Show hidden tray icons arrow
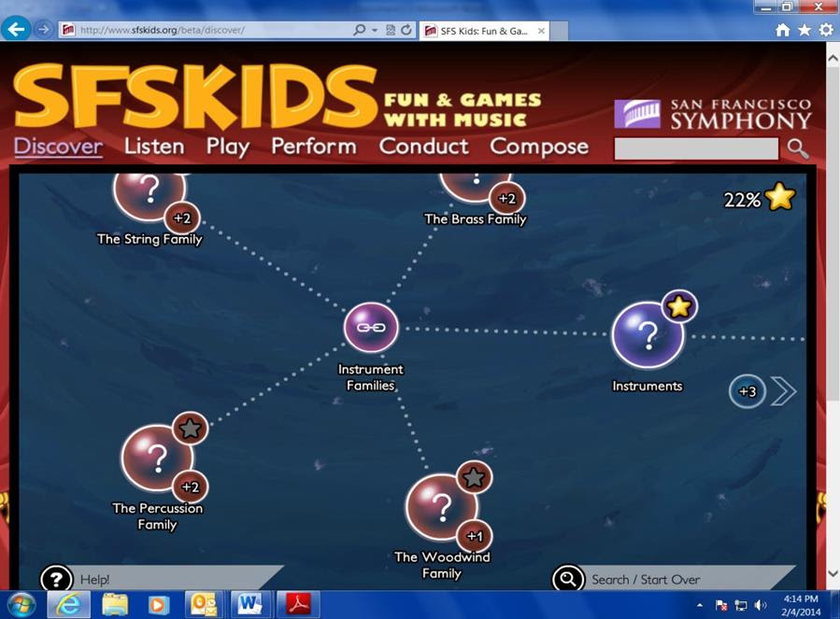This screenshot has height=619, width=840. point(700,606)
